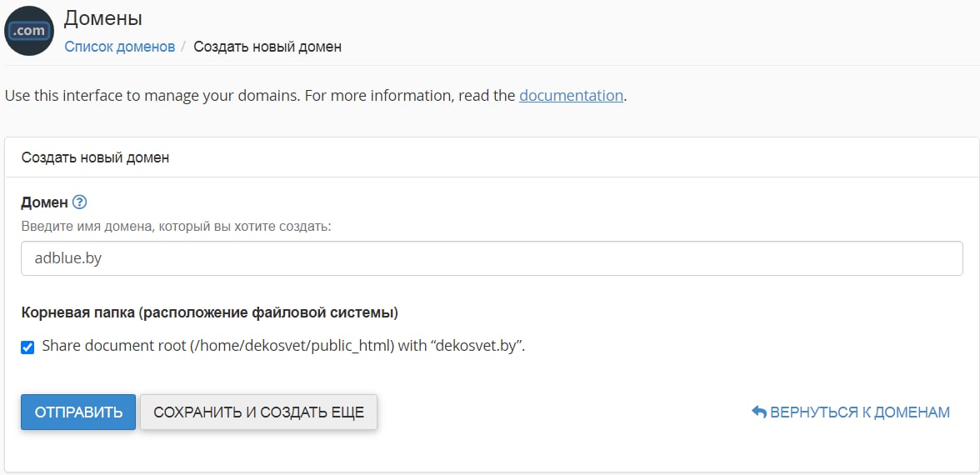Click the quoted dekosvet.by text in checkbox label
The image size is (980, 475).
click(475, 346)
